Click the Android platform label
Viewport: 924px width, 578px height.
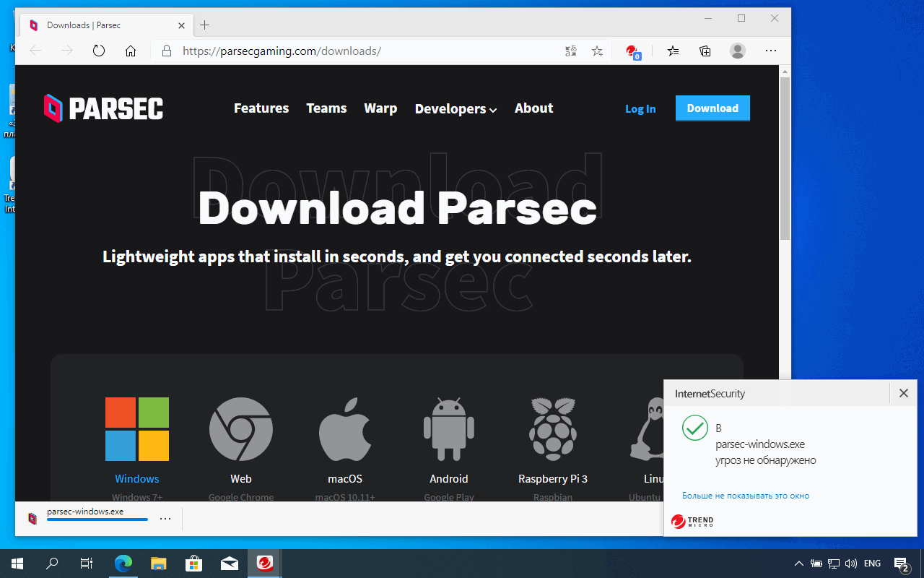[x=449, y=479]
